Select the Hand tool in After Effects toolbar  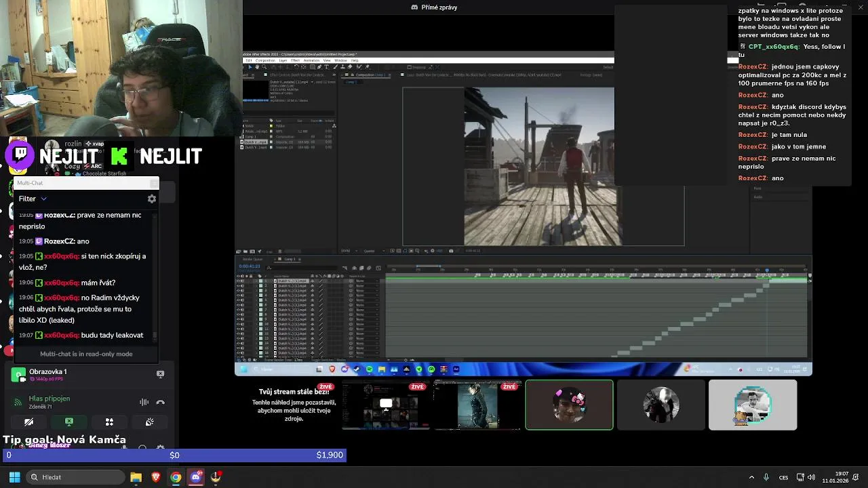(257, 67)
